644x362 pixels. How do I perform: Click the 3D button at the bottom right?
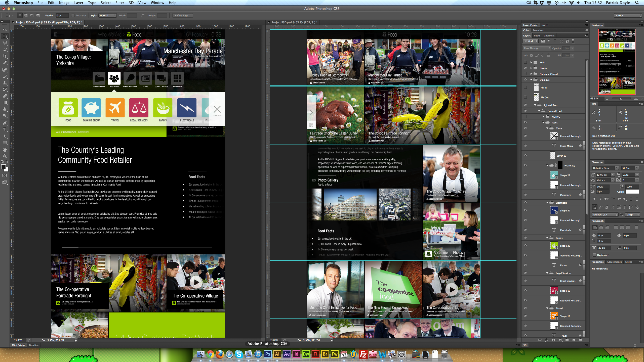pos(525,345)
